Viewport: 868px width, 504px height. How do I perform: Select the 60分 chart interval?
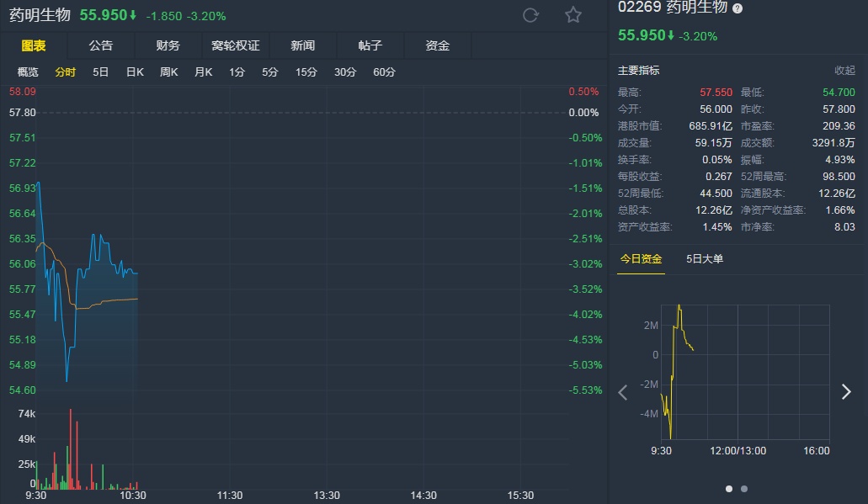coord(384,72)
